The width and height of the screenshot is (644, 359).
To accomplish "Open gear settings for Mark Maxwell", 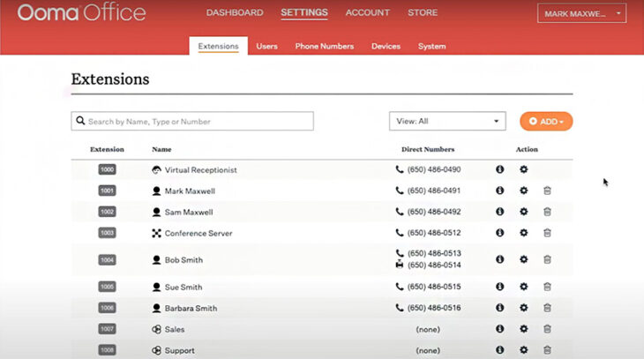I will 523,191.
